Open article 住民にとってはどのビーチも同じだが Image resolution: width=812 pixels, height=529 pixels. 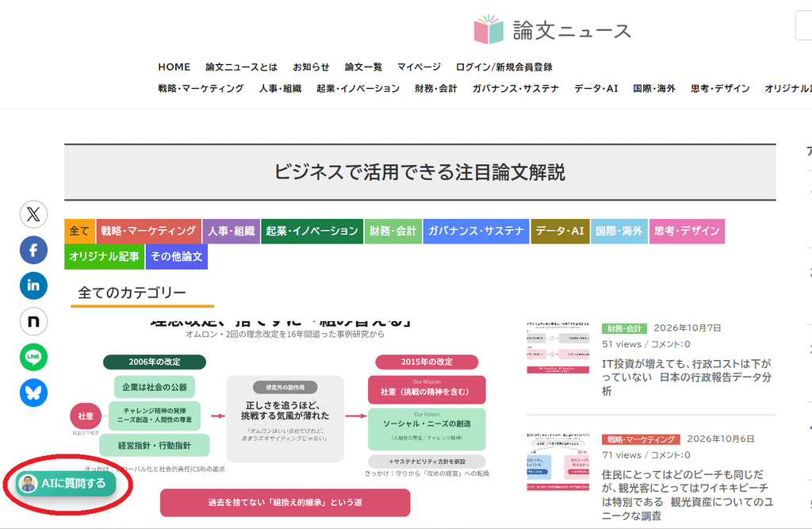tap(688, 495)
